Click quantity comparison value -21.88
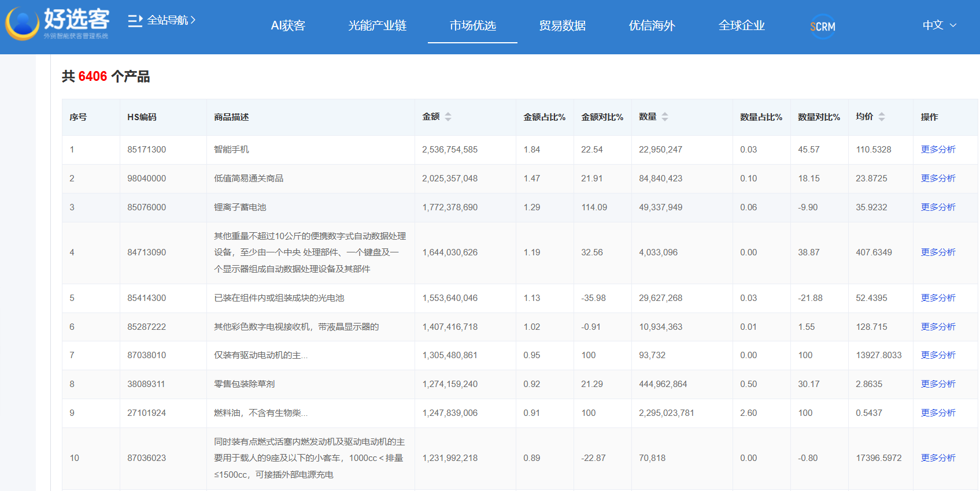 point(811,298)
